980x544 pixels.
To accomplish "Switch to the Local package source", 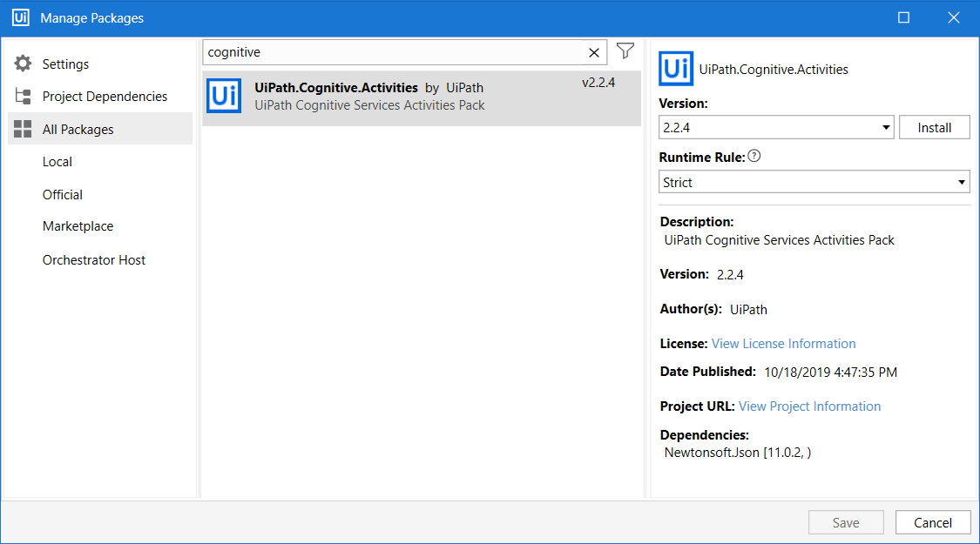I will [57, 161].
